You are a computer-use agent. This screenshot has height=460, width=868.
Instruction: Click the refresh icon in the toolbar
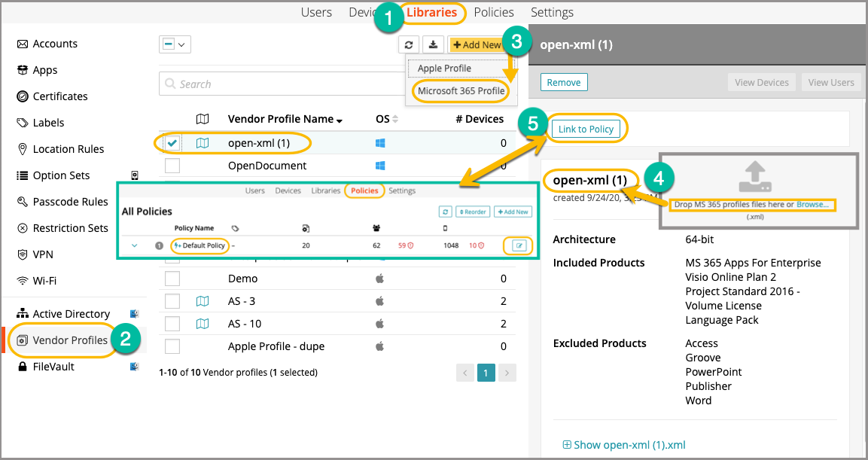(409, 45)
